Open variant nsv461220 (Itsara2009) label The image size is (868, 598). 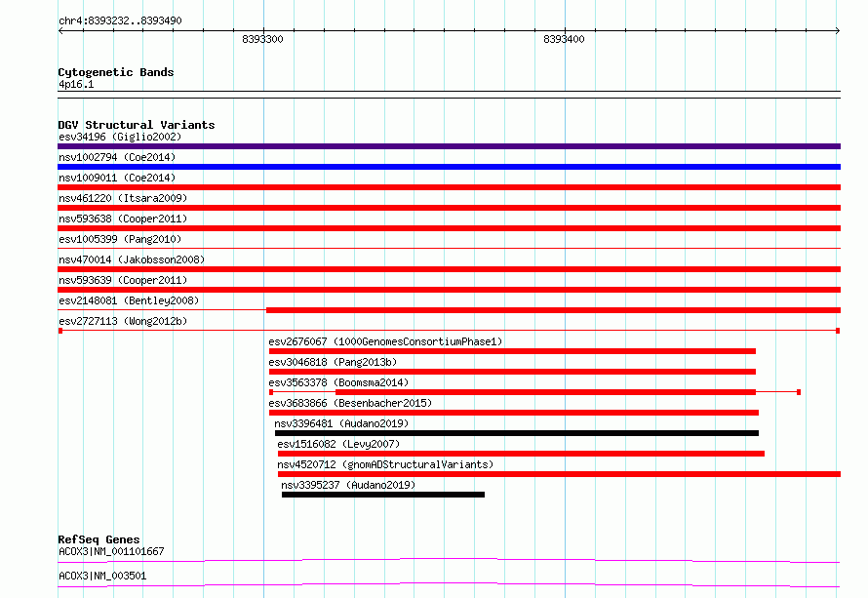(123, 198)
